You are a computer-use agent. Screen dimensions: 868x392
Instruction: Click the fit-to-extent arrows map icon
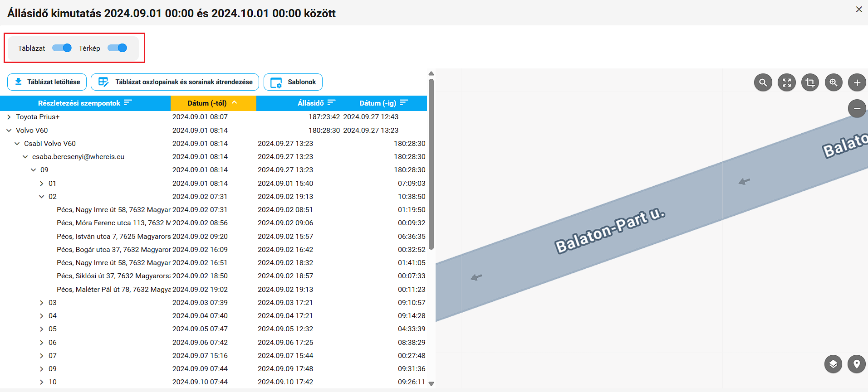[x=787, y=82]
